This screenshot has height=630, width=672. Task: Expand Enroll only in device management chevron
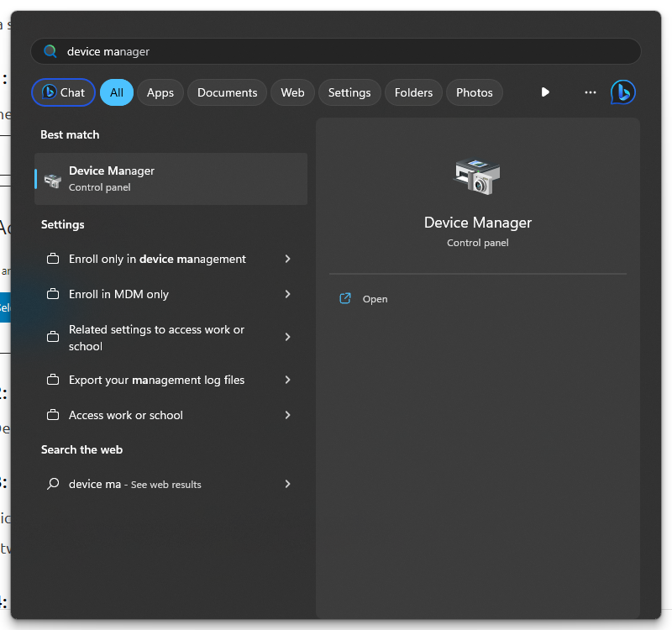[287, 260]
